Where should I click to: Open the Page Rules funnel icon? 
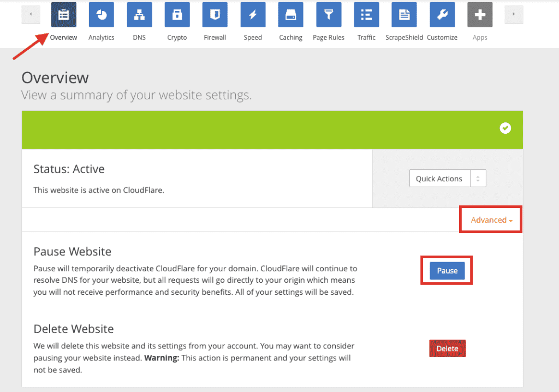[x=329, y=15]
